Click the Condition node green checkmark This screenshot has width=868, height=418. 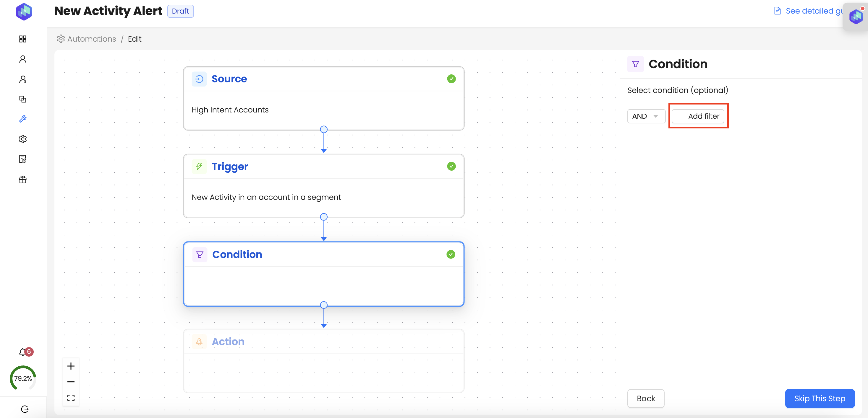click(451, 254)
